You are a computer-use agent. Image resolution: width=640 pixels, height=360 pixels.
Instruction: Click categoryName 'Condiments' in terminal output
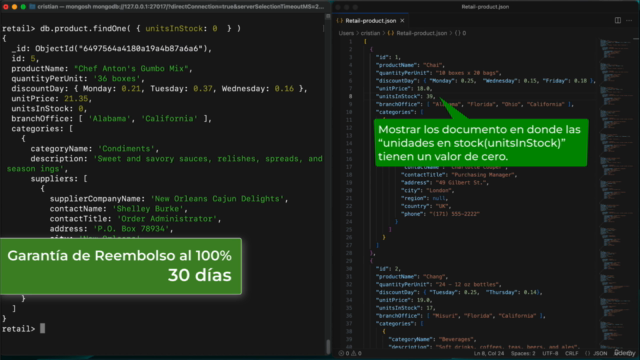(x=95, y=149)
